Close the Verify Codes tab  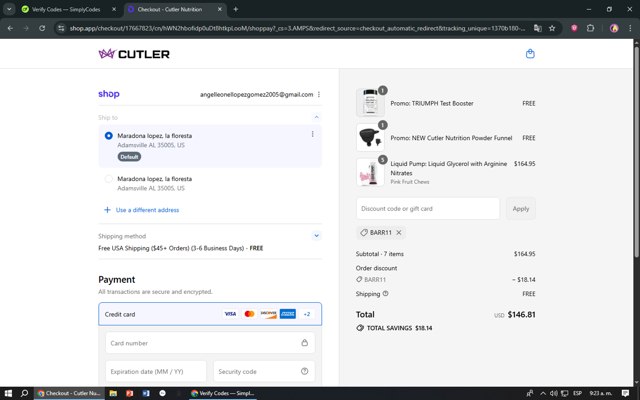tap(114, 9)
